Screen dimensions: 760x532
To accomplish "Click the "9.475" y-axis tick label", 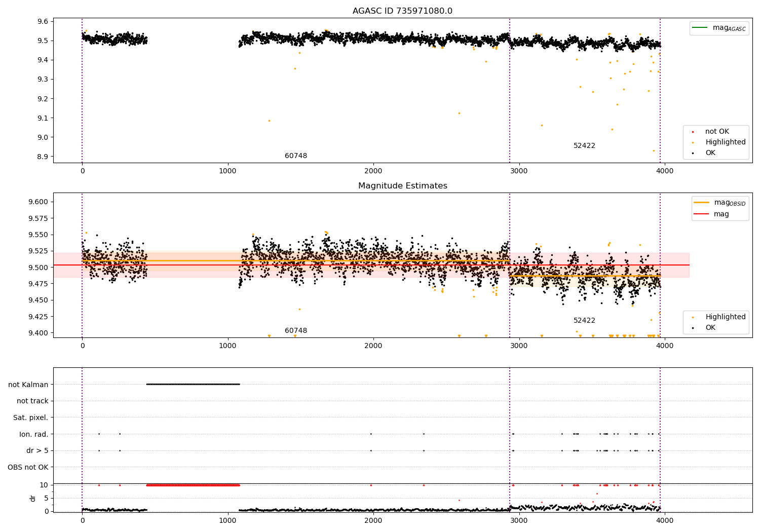I will click(39, 284).
